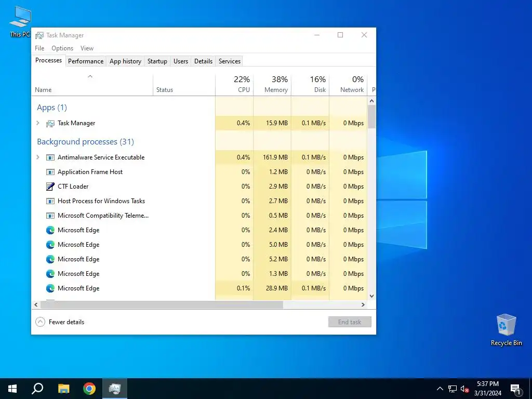Select the Processes tab
The image size is (532, 399).
[x=48, y=60]
